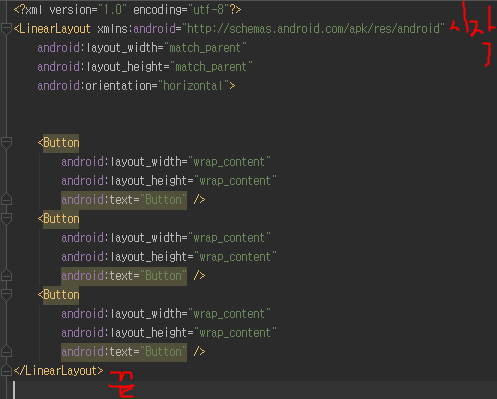Fold the third <Button element using its gutter marker

[x=6, y=294]
